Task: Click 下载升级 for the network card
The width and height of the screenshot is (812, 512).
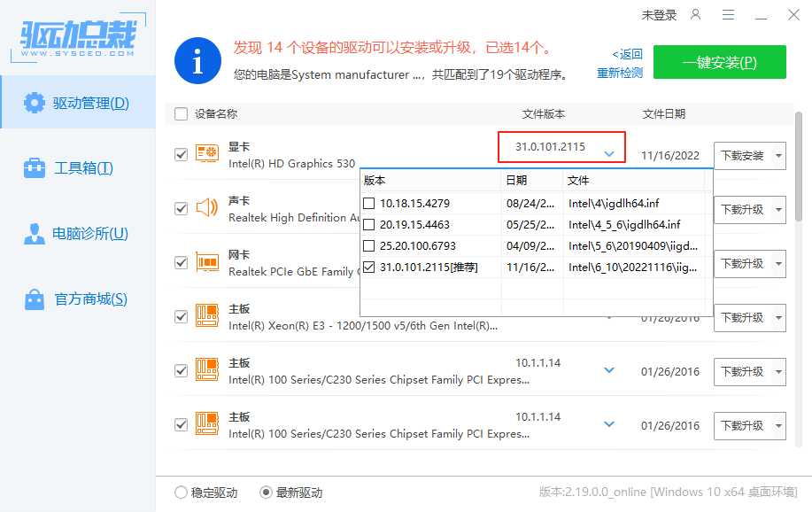Action: [x=743, y=263]
